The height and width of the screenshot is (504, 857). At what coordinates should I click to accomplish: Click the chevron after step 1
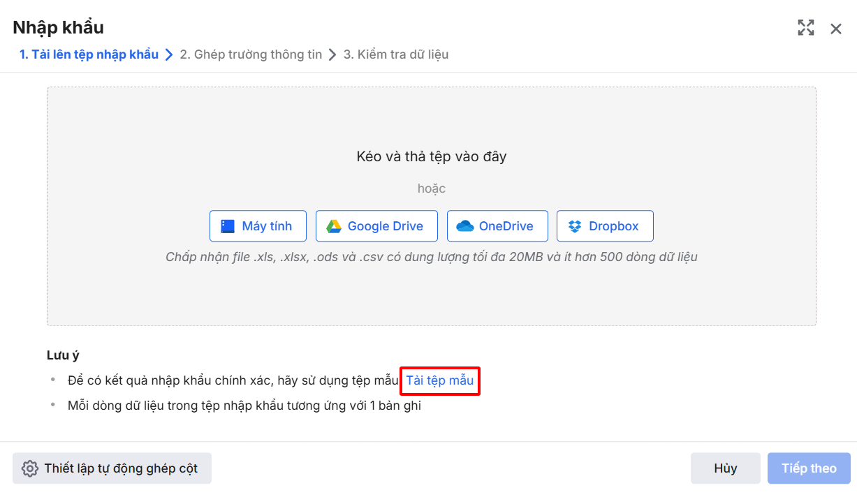[169, 54]
